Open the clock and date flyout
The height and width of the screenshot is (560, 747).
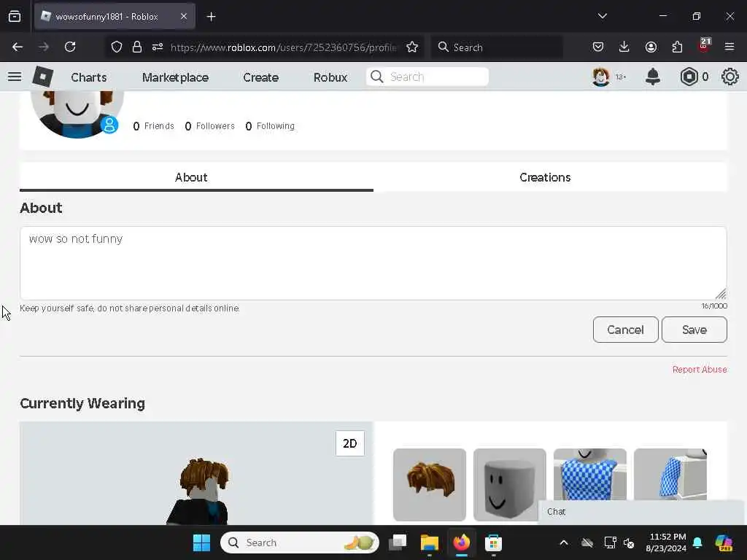pyautogui.click(x=667, y=542)
